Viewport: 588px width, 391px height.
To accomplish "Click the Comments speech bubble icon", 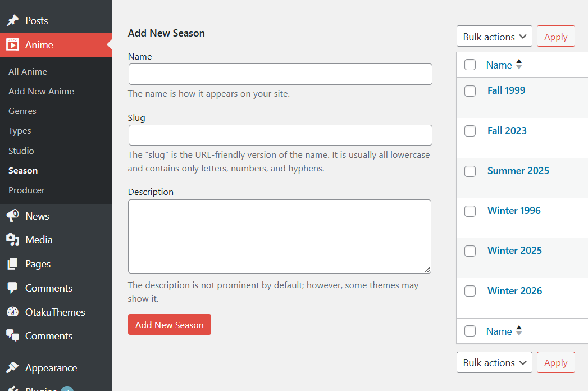I will click(12, 288).
